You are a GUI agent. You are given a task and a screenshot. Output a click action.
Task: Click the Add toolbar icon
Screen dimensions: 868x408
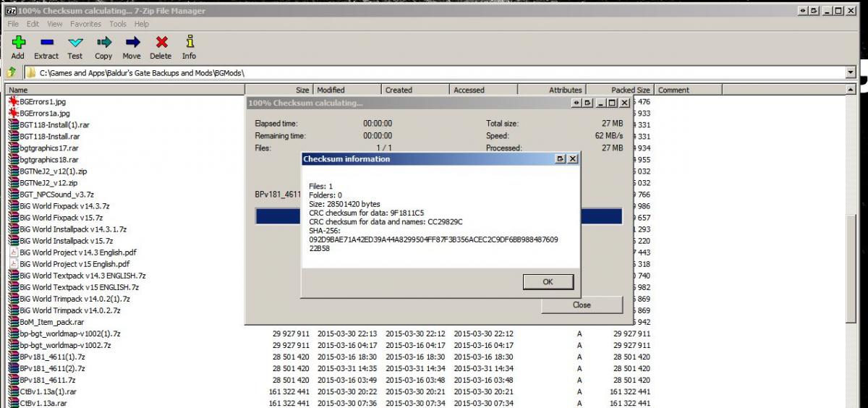(18, 43)
